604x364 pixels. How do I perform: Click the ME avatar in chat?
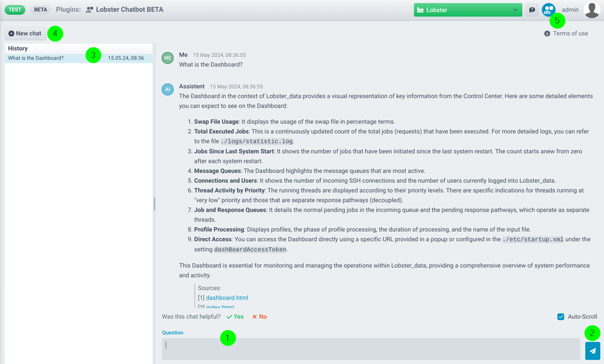point(167,58)
